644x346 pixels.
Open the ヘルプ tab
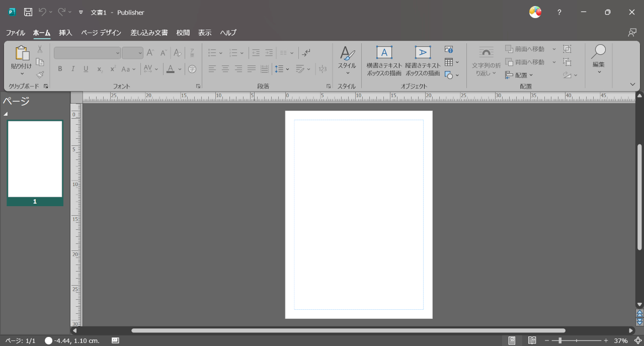click(228, 33)
